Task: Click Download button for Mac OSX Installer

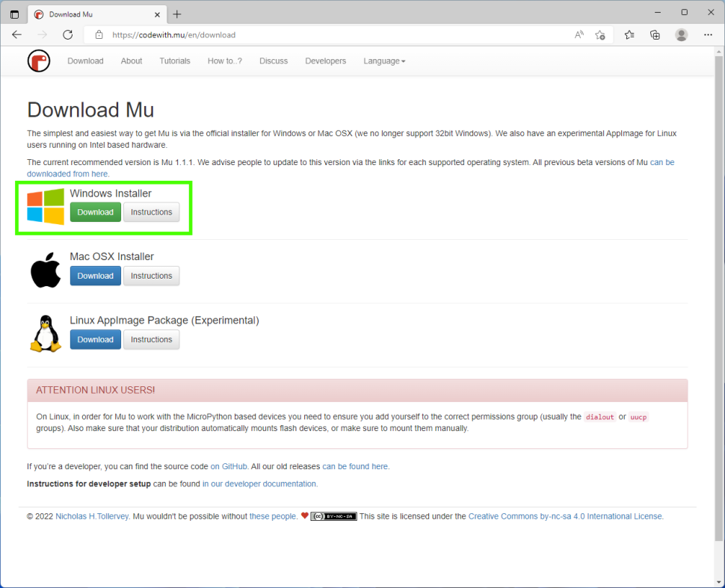Action: click(x=95, y=276)
